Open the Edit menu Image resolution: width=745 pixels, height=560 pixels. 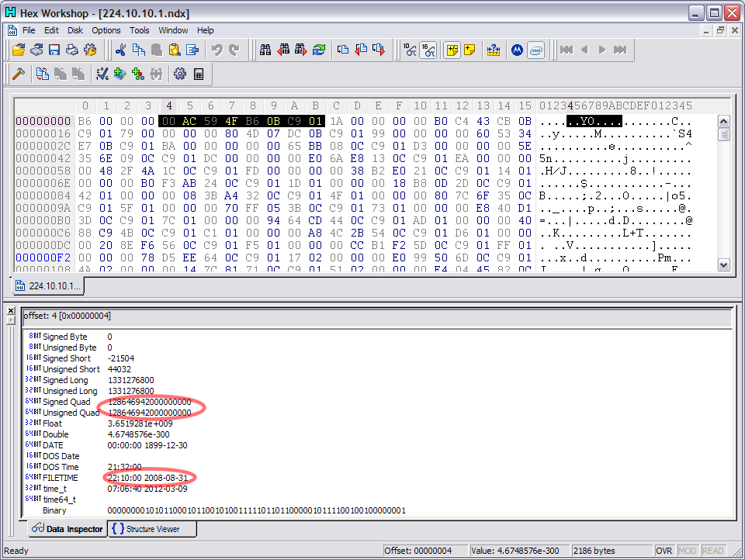pos(51,30)
